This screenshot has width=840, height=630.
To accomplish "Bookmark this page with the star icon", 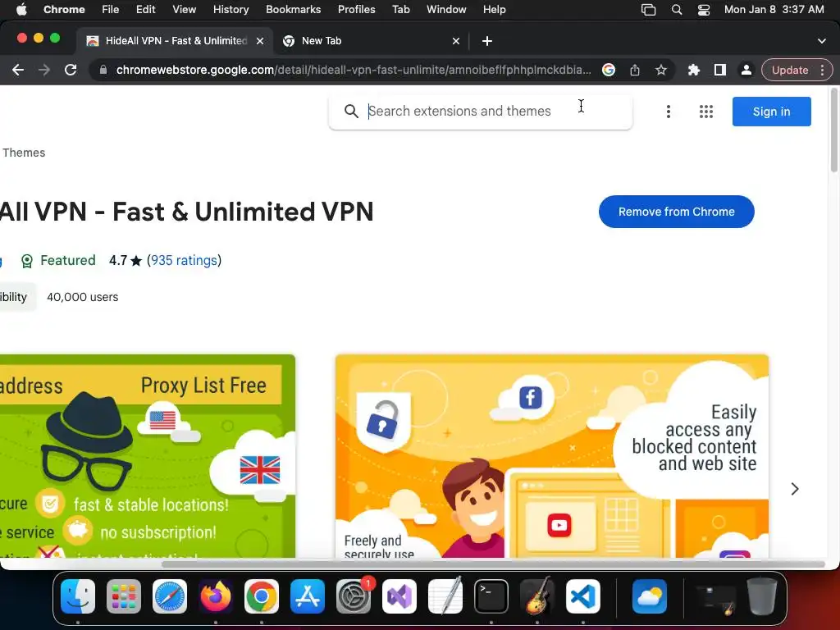I will (x=661, y=71).
